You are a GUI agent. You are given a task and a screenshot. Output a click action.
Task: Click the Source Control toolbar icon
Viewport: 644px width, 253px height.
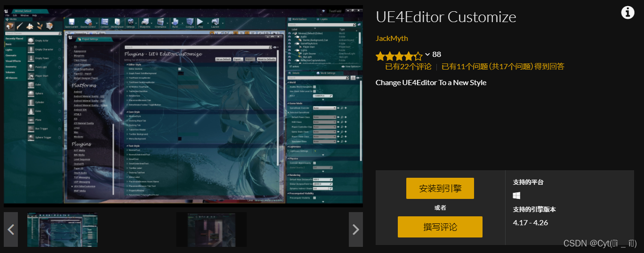(88, 23)
